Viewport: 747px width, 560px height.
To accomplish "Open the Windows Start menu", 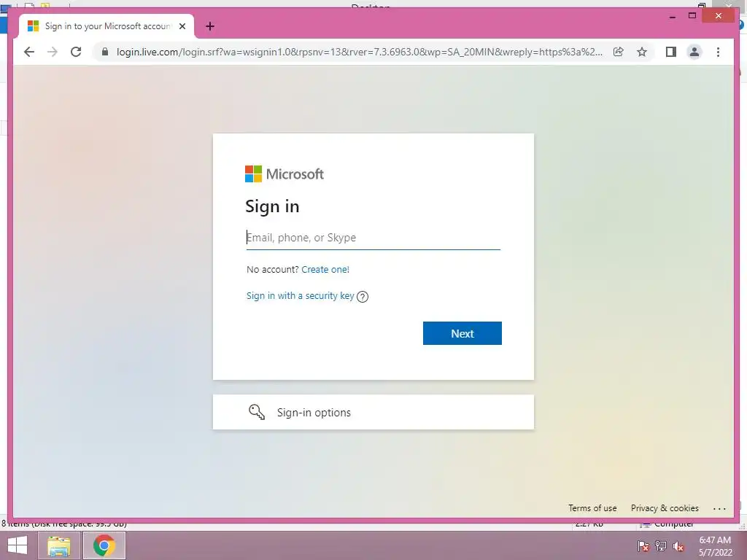I will (18, 545).
